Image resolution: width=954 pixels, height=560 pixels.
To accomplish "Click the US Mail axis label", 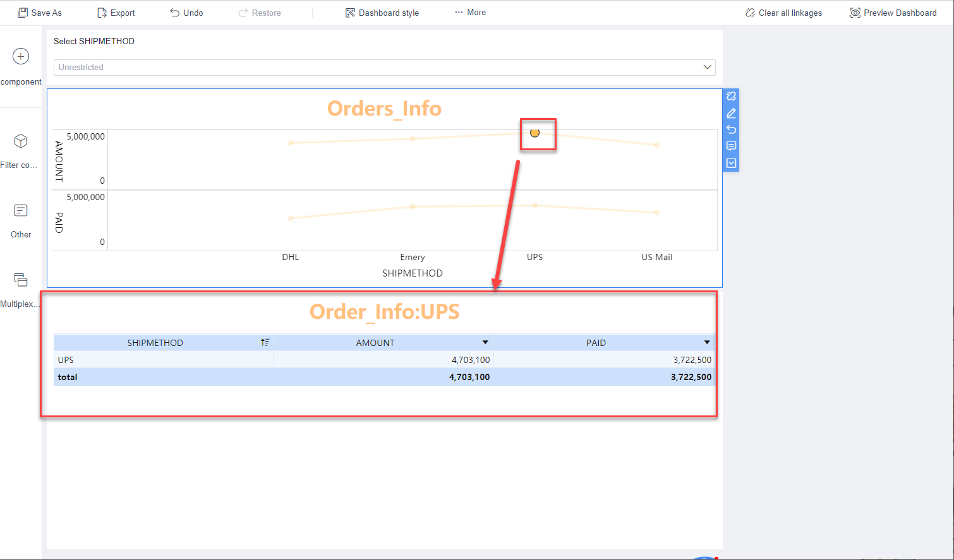I will (657, 257).
